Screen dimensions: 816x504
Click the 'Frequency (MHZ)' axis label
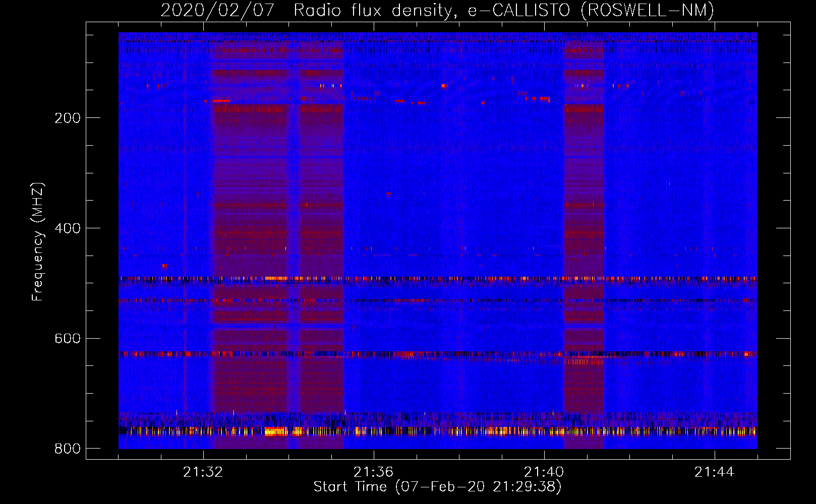(x=38, y=242)
